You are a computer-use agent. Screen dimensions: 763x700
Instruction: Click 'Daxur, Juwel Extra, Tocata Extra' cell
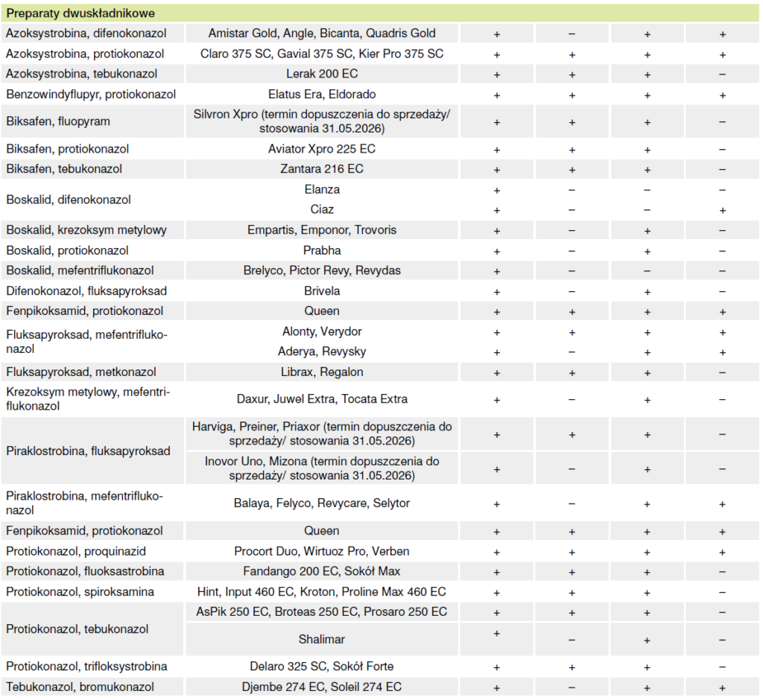tap(322, 399)
